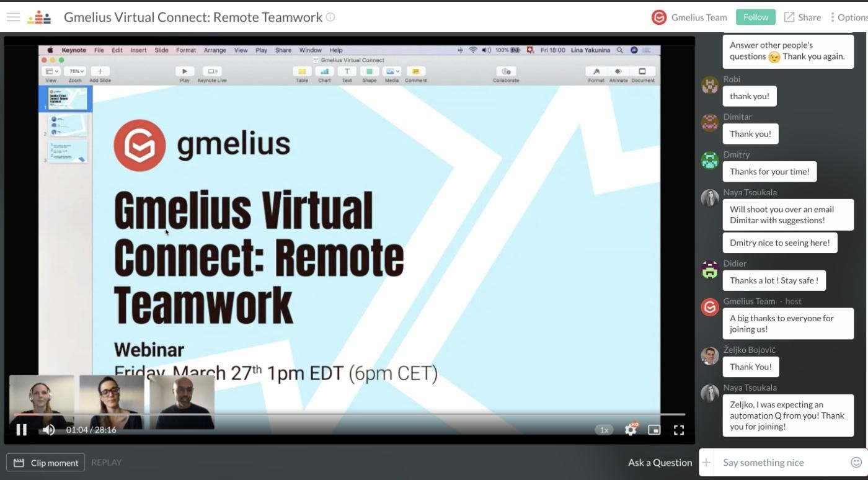Click the Keynote Live toolbar icon
The width and height of the screenshot is (868, 480).
(x=212, y=72)
